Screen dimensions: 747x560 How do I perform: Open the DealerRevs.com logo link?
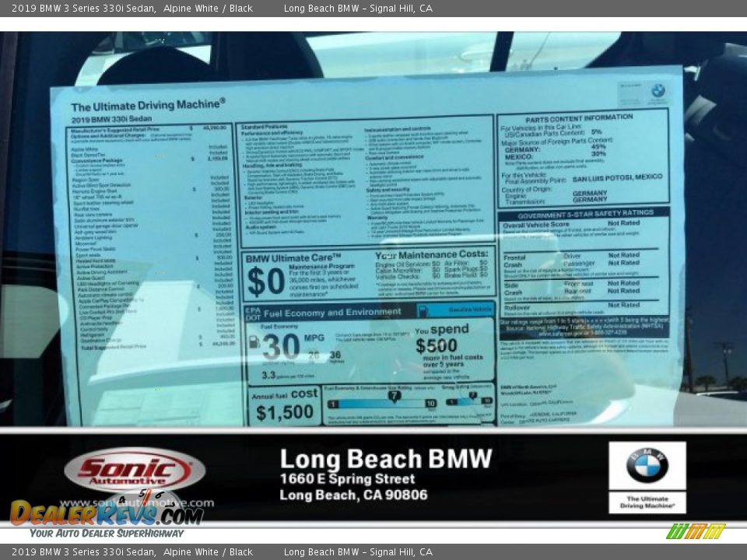(107, 513)
